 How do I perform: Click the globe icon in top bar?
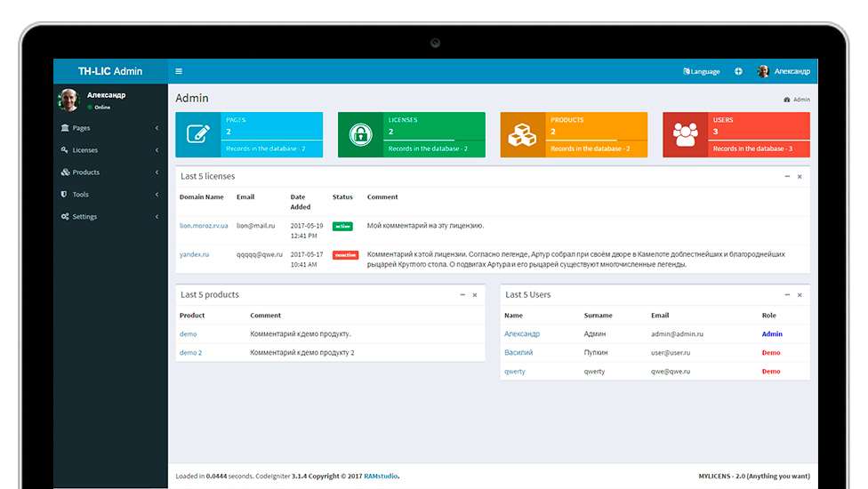click(738, 71)
